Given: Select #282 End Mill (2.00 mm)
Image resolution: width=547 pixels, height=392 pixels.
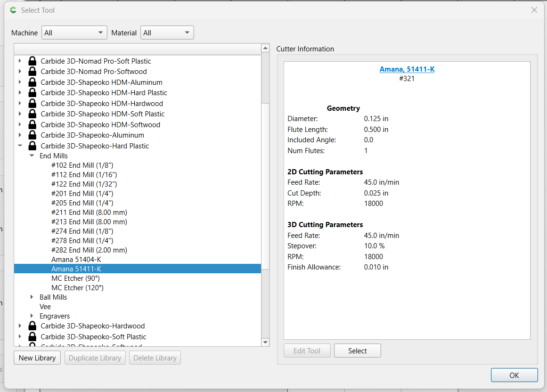Looking at the screenshot, I should 90,250.
